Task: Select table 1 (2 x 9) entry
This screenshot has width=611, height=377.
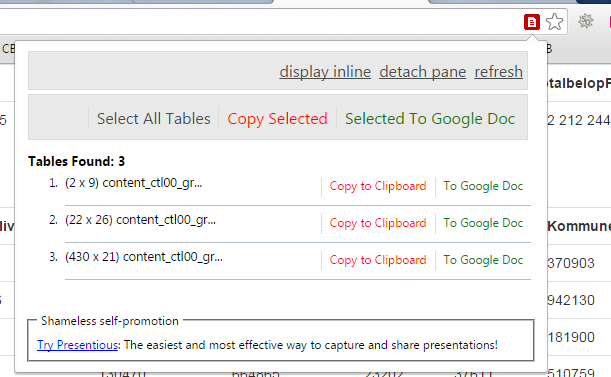Action: (133, 183)
